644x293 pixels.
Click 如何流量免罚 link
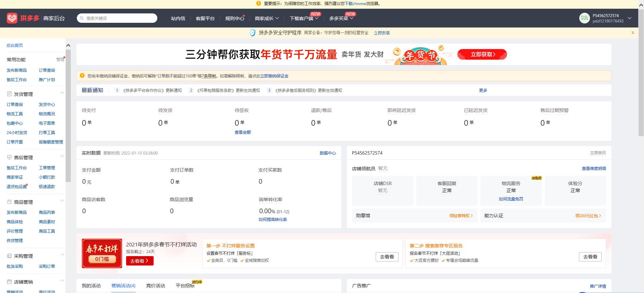(x=511, y=199)
